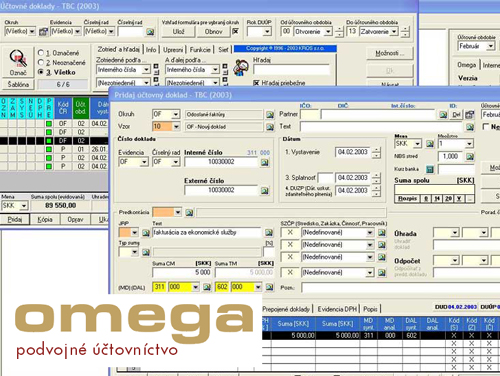Image resolution: width=500 pixels, height=376 pixels.
Task: Open lookup icon at end of Text field
Action: 470,127
